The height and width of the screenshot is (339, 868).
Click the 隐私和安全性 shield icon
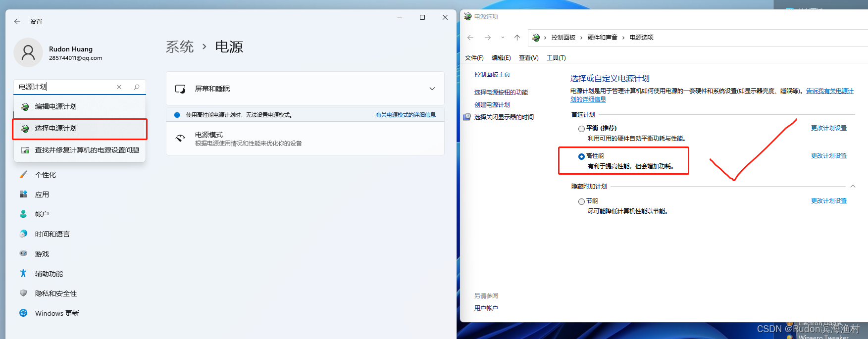point(23,293)
